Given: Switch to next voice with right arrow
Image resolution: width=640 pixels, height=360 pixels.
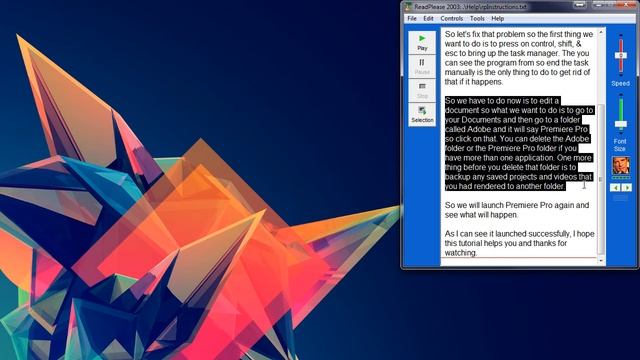Looking at the screenshot, I should coord(627,187).
